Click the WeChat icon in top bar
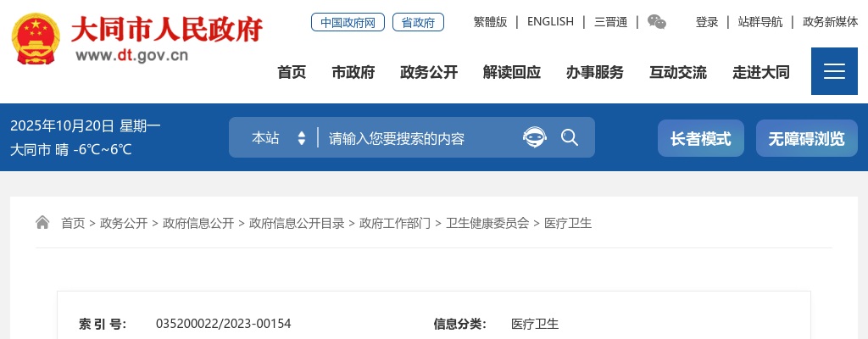This screenshot has height=339, width=868. 656,22
